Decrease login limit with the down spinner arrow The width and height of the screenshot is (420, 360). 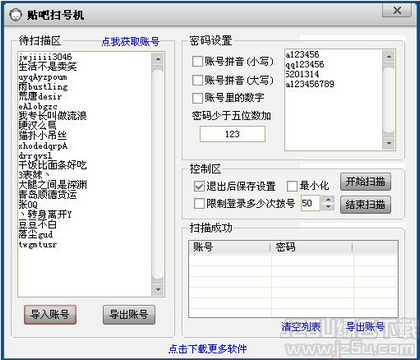(x=329, y=207)
